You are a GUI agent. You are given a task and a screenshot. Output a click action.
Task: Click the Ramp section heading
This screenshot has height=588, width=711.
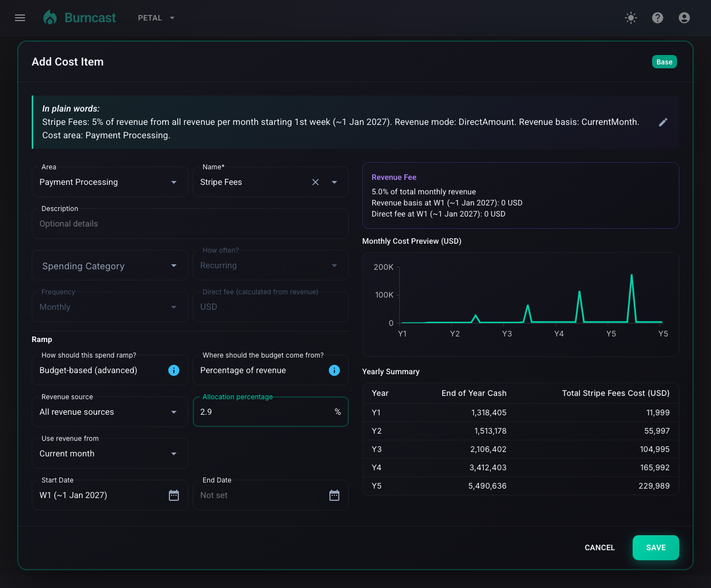pyautogui.click(x=42, y=339)
